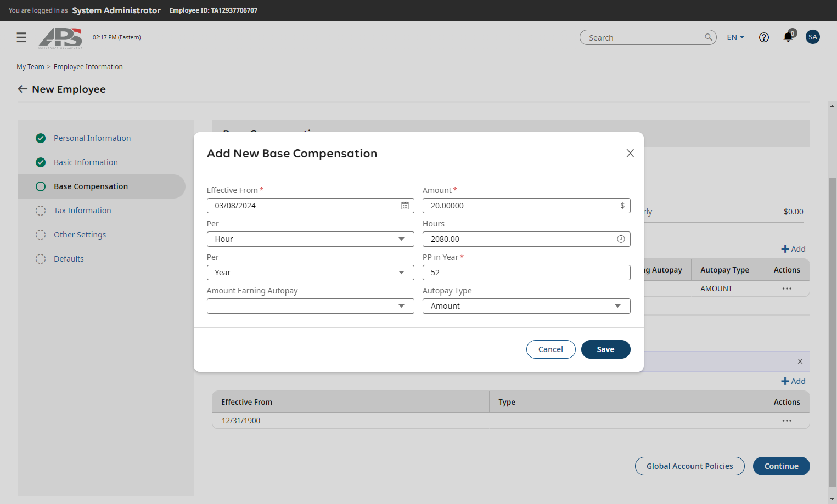Click the Effective From date field
Viewport: 837px width, 504px height.
pyautogui.click(x=310, y=206)
